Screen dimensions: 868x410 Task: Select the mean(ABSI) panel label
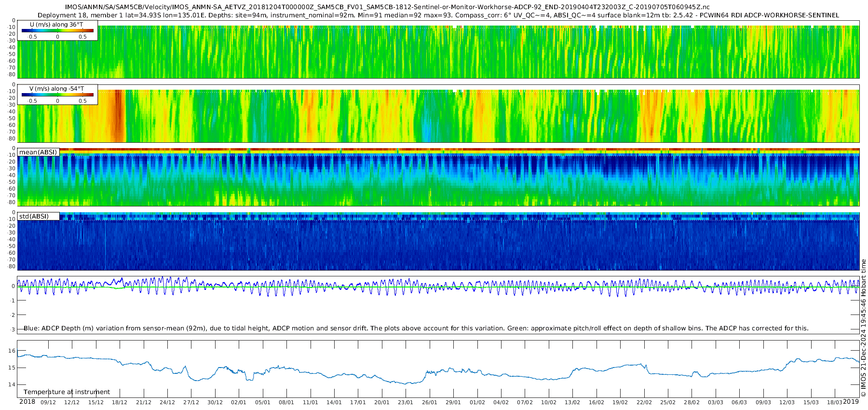tap(38, 152)
